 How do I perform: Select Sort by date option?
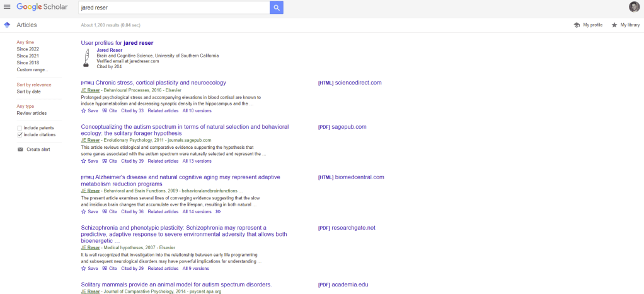coord(29,91)
